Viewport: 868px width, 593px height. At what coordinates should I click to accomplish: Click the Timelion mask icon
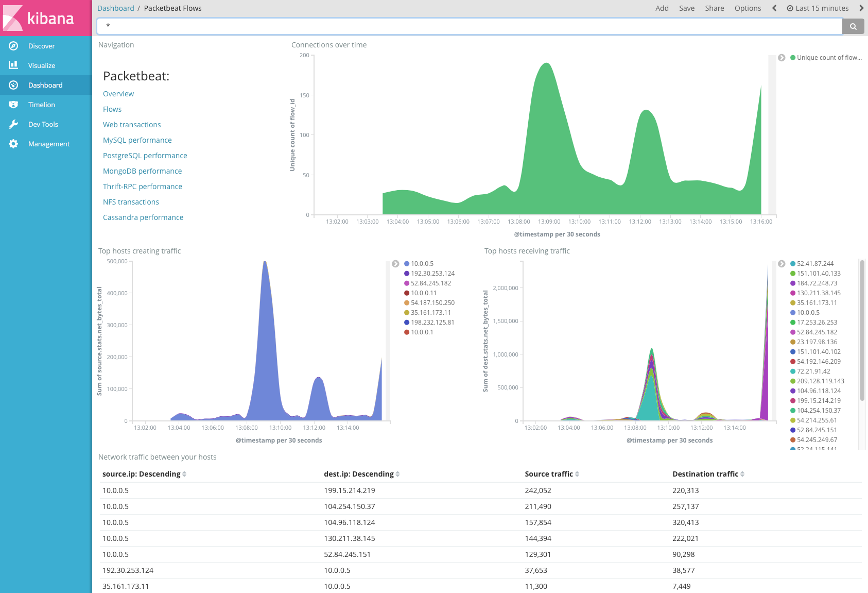pos(13,105)
